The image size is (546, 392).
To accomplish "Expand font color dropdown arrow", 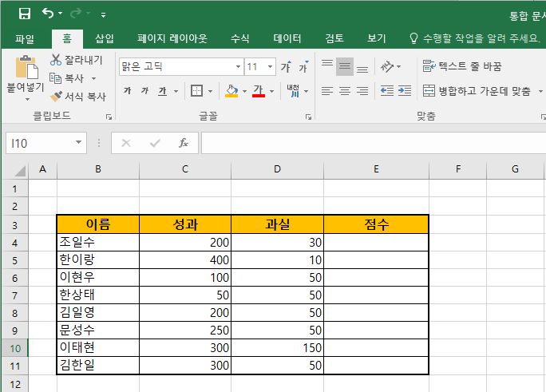I will [x=271, y=91].
